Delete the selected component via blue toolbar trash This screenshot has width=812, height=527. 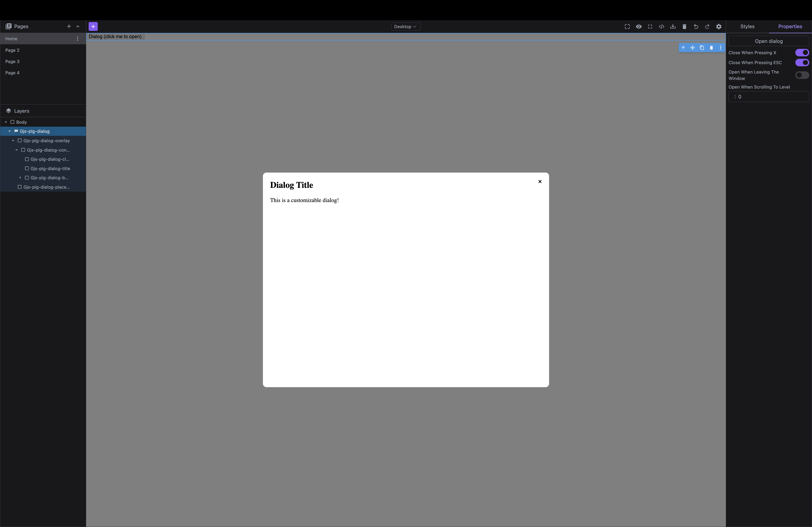711,48
